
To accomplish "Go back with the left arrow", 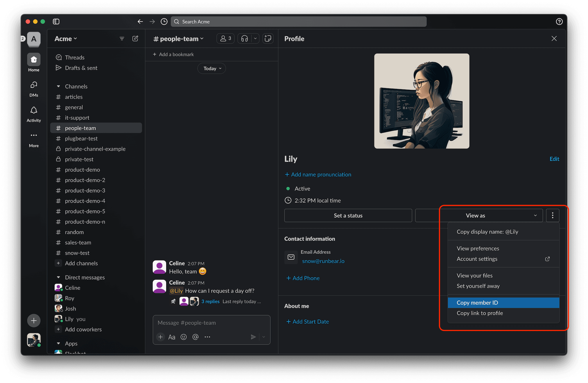I will 140,21.
